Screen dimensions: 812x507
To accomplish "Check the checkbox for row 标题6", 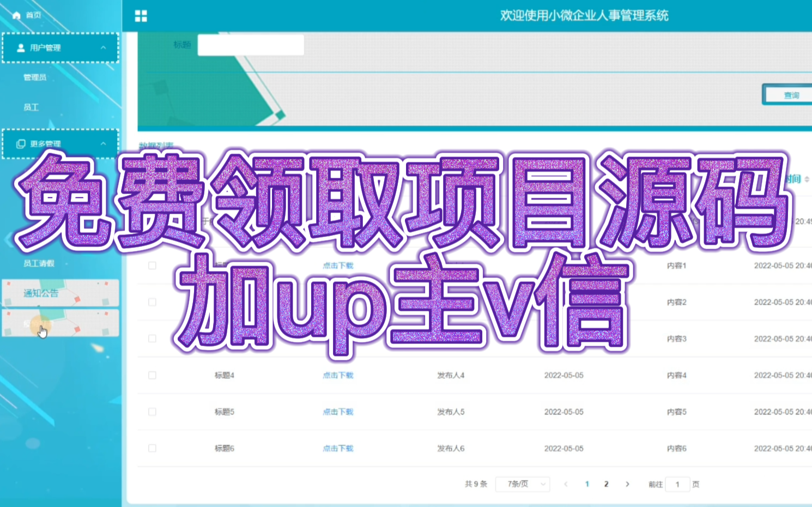I will [152, 448].
